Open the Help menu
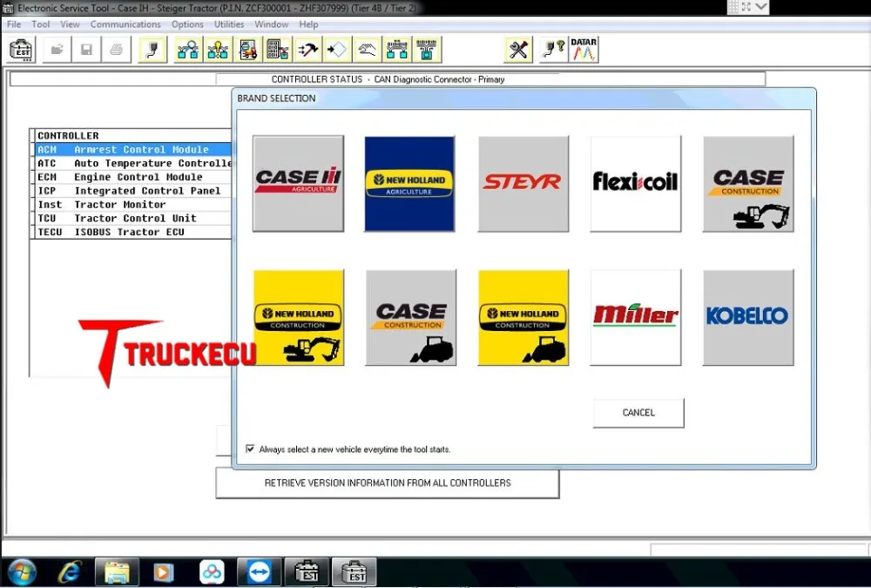Image resolution: width=871 pixels, height=588 pixels. (x=308, y=24)
